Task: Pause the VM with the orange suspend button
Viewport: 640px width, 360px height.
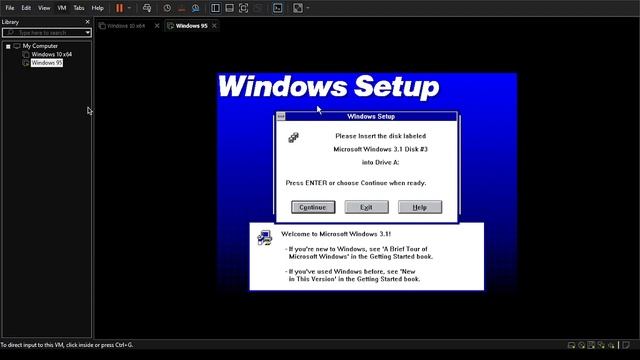Action: coord(119,8)
